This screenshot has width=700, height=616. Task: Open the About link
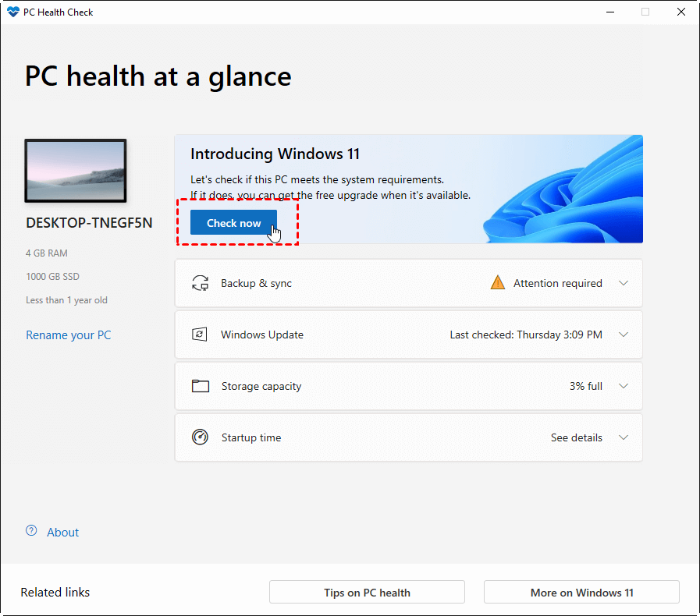62,533
